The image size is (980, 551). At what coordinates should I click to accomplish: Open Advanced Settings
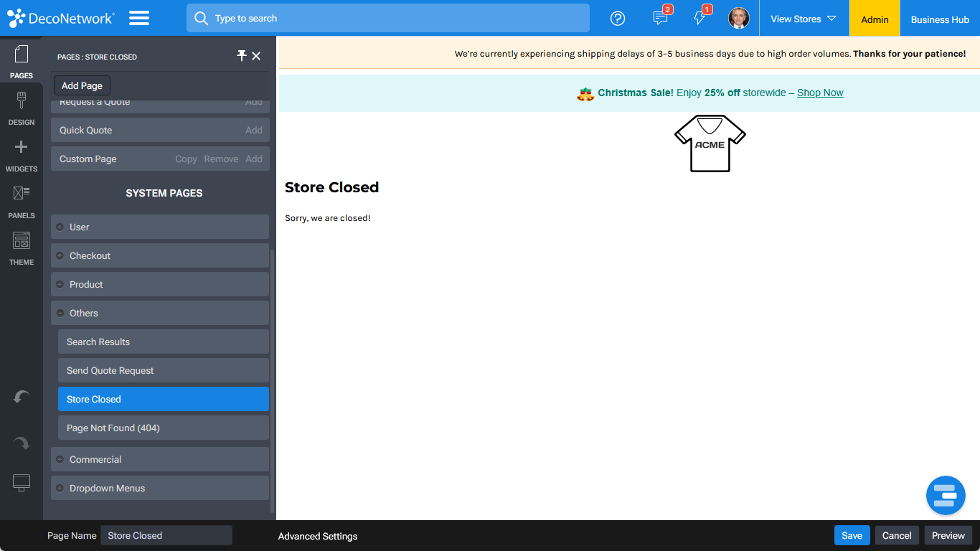[318, 536]
